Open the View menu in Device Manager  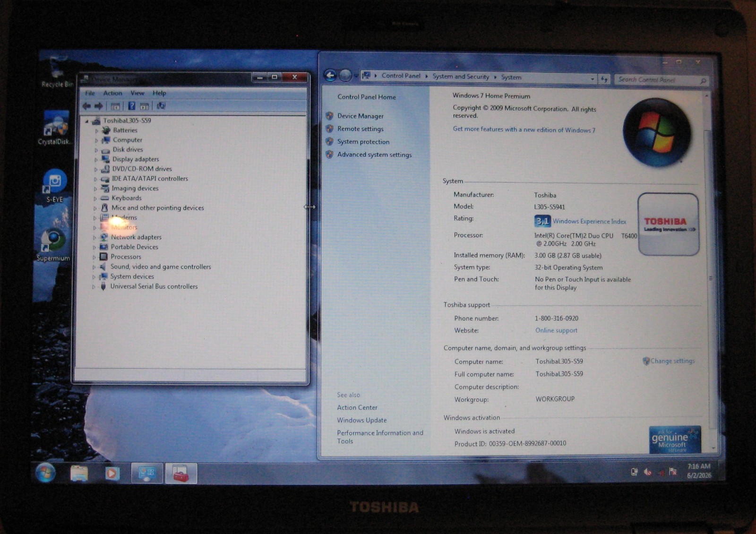(x=137, y=93)
